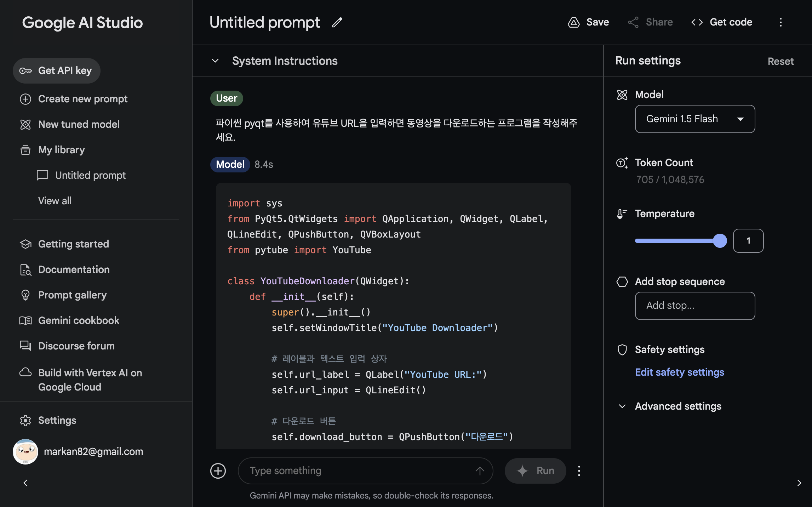Open Untitled prompt in My library
This screenshot has height=507, width=812.
90,175
